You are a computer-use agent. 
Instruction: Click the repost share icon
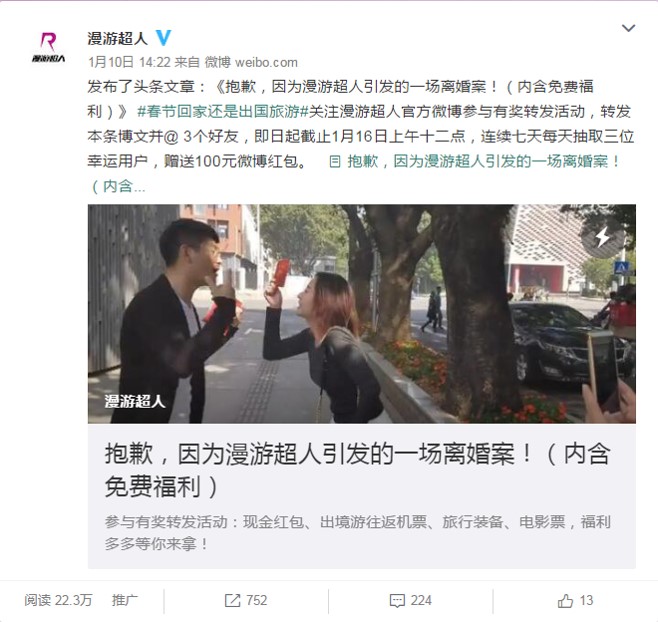click(232, 601)
